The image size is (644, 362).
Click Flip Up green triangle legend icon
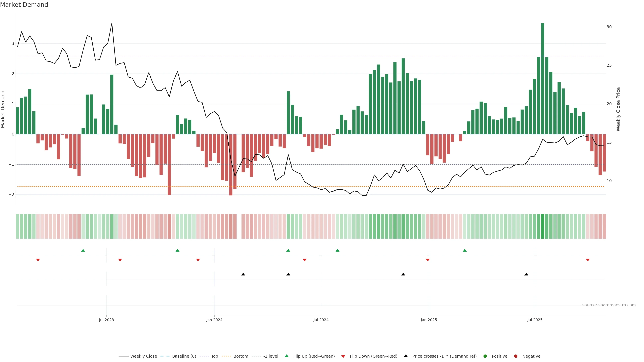coord(287,356)
